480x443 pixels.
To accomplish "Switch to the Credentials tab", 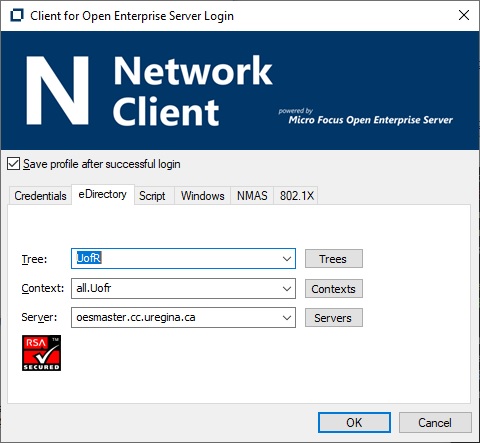I will tap(40, 196).
